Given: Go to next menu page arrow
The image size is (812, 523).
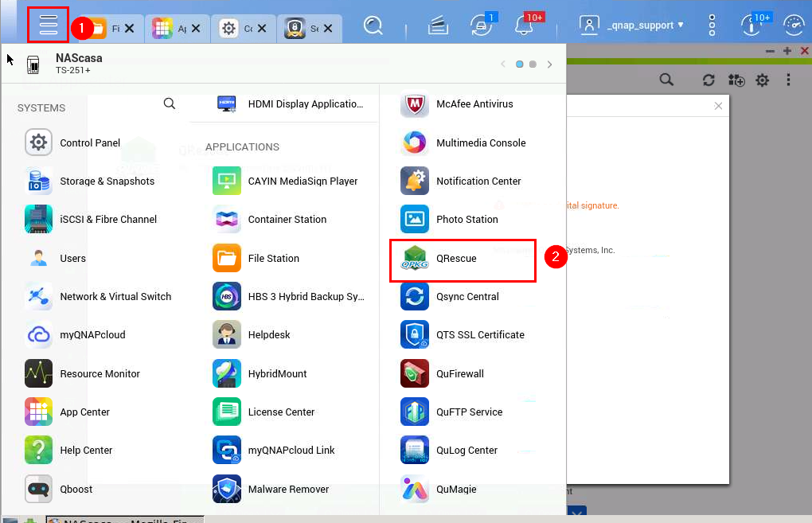Looking at the screenshot, I should pyautogui.click(x=549, y=64).
